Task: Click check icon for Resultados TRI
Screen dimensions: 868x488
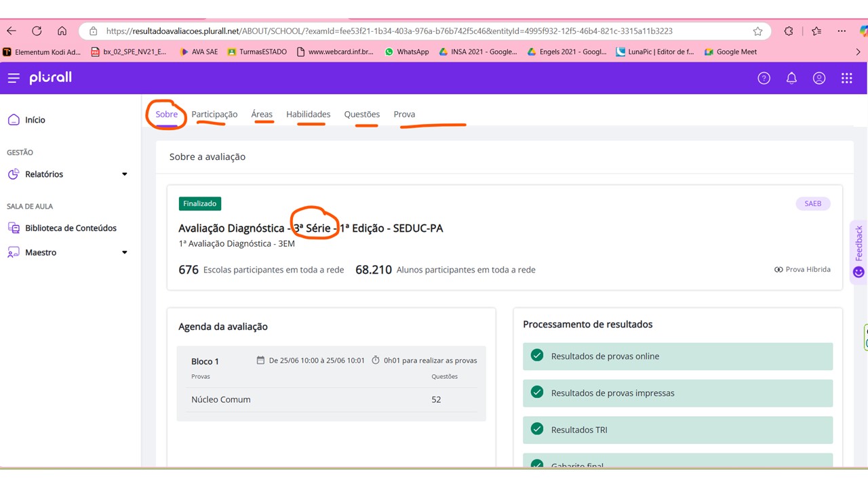Action: (x=537, y=428)
